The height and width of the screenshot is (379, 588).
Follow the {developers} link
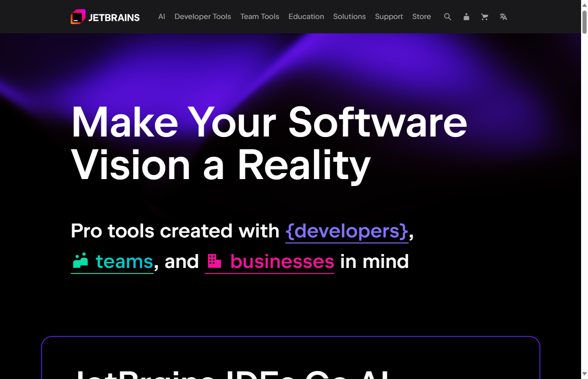pyautogui.click(x=346, y=230)
